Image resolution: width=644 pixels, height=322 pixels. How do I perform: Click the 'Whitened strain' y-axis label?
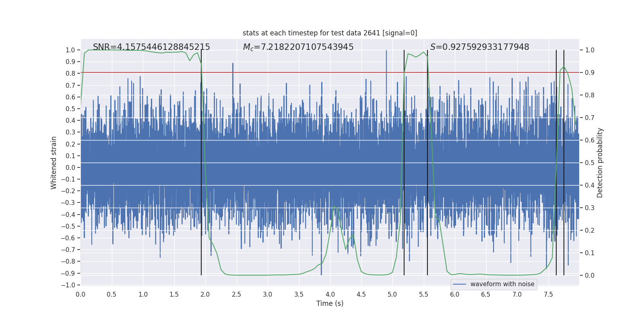click(54, 163)
